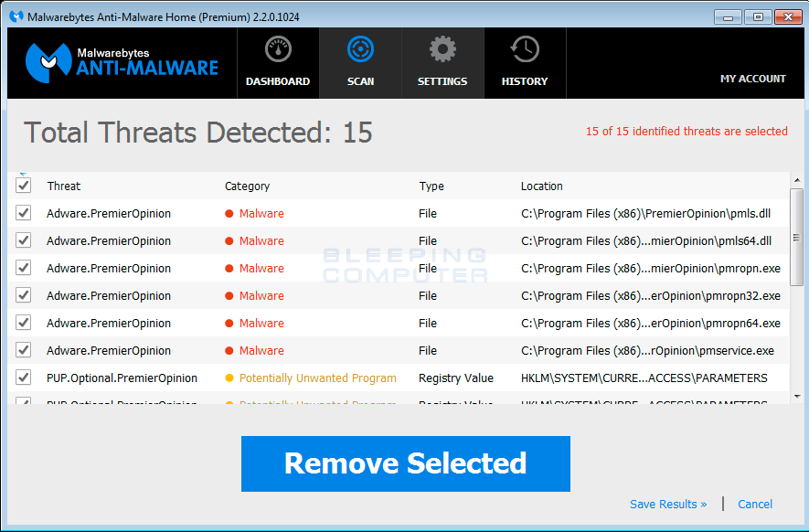Click the threat list scrollbar up arrow
809x532 pixels.
797,180
